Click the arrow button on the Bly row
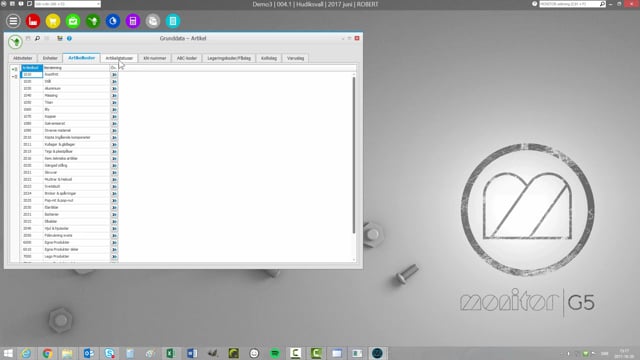 (114, 110)
